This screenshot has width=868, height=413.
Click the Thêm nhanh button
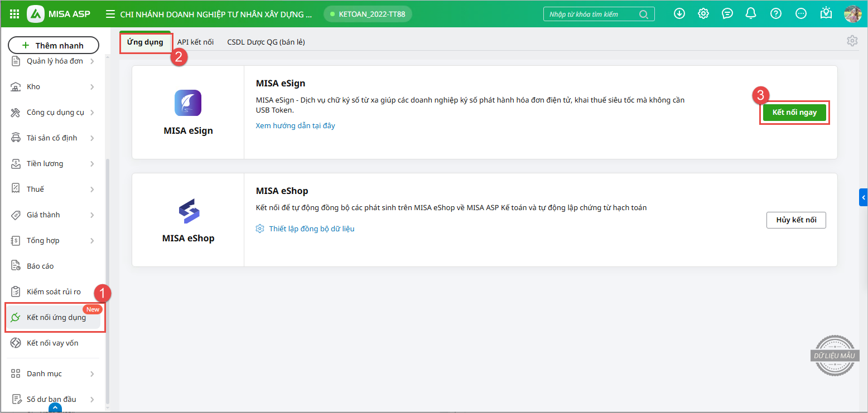click(54, 45)
